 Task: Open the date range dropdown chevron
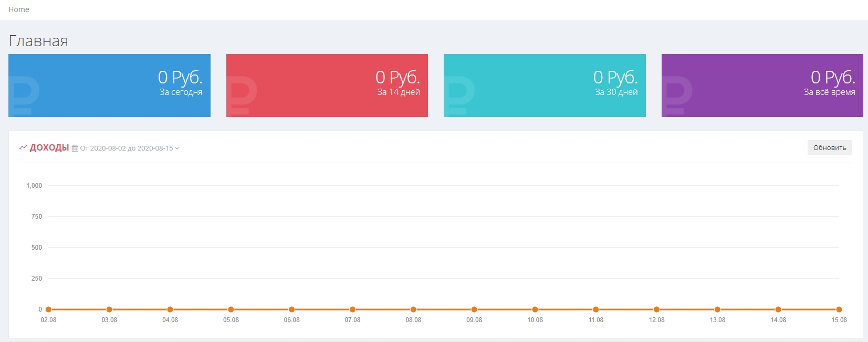pos(177,148)
